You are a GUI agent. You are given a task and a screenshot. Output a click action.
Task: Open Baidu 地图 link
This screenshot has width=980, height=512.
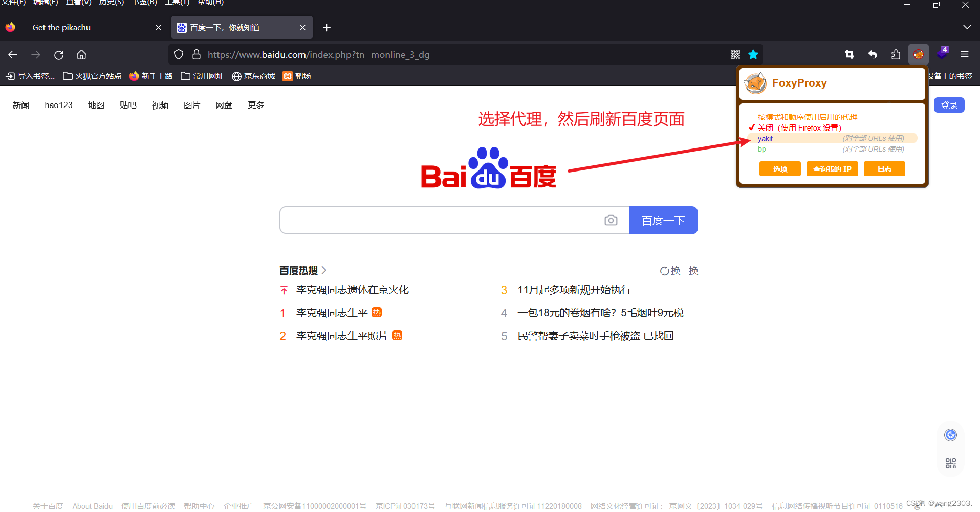[96, 105]
